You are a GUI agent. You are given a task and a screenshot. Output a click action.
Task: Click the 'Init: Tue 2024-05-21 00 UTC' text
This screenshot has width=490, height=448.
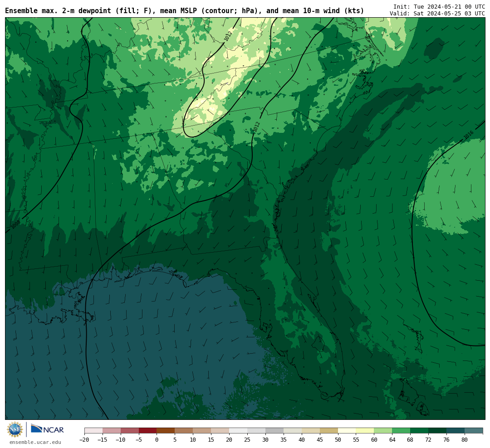point(439,6)
